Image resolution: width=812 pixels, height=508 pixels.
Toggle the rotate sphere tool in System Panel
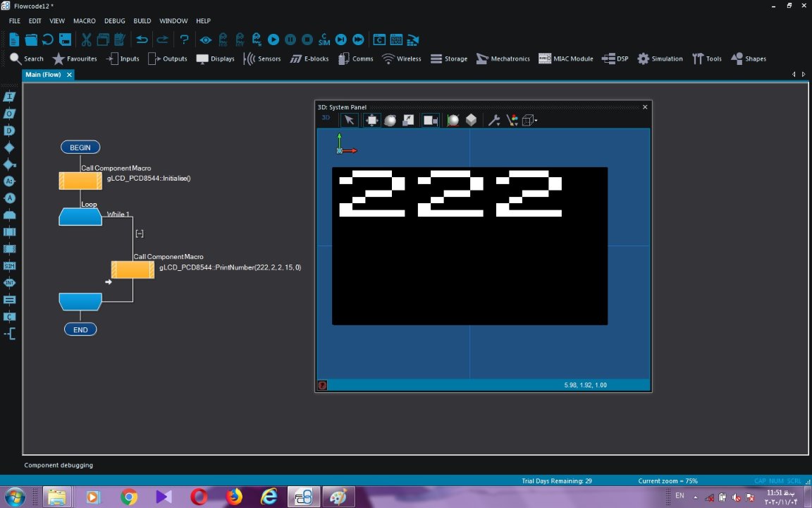coord(390,120)
